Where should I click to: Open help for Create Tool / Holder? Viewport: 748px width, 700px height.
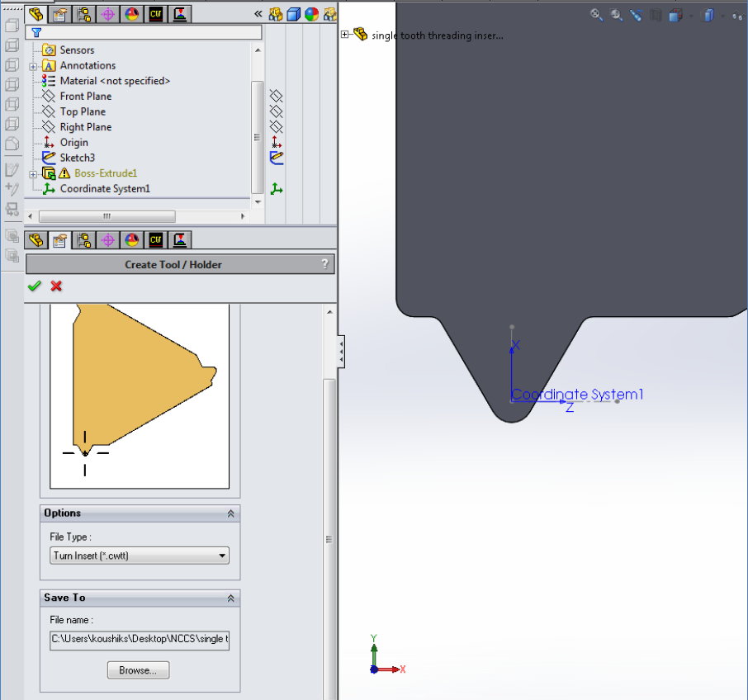tap(325, 264)
